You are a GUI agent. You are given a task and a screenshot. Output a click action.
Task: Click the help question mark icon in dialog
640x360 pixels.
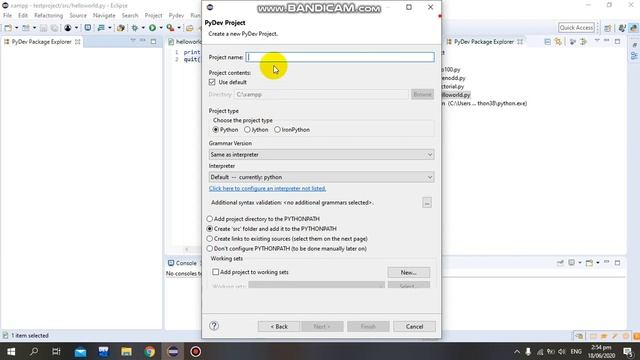coord(214,326)
